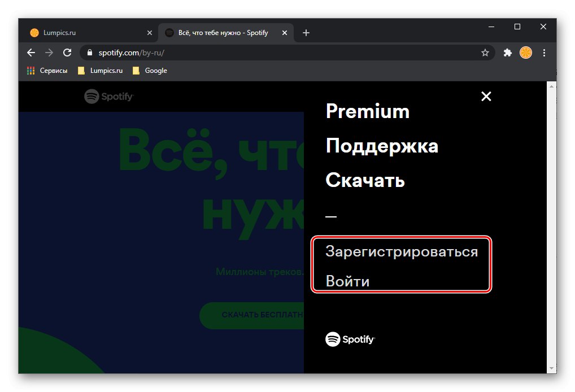The image size is (575, 392).
Task: Click the Войти link
Action: pos(347,282)
